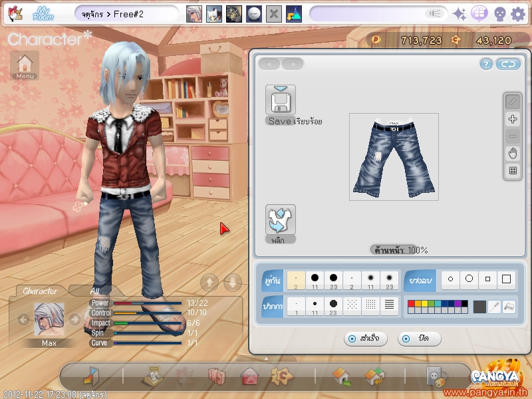
Task: Click the houses swap icon
Action: (375, 376)
